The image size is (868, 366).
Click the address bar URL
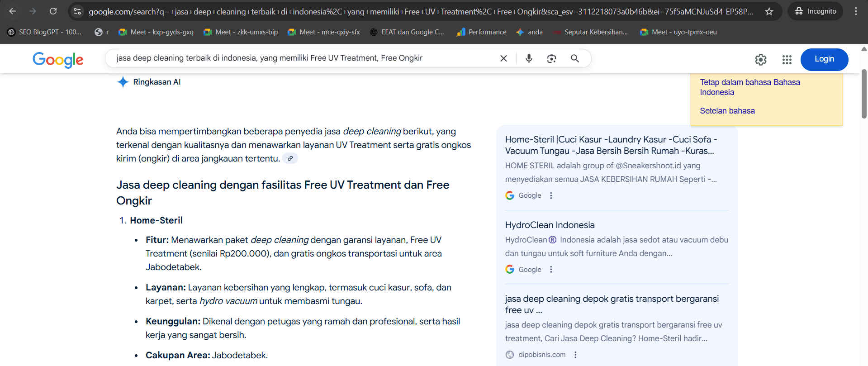tap(421, 11)
